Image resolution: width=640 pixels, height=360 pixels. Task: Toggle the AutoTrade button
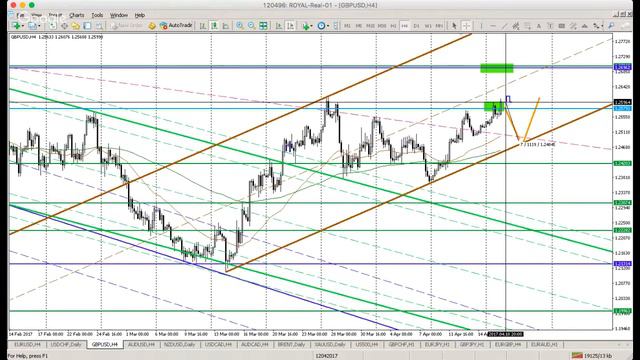tap(176, 26)
